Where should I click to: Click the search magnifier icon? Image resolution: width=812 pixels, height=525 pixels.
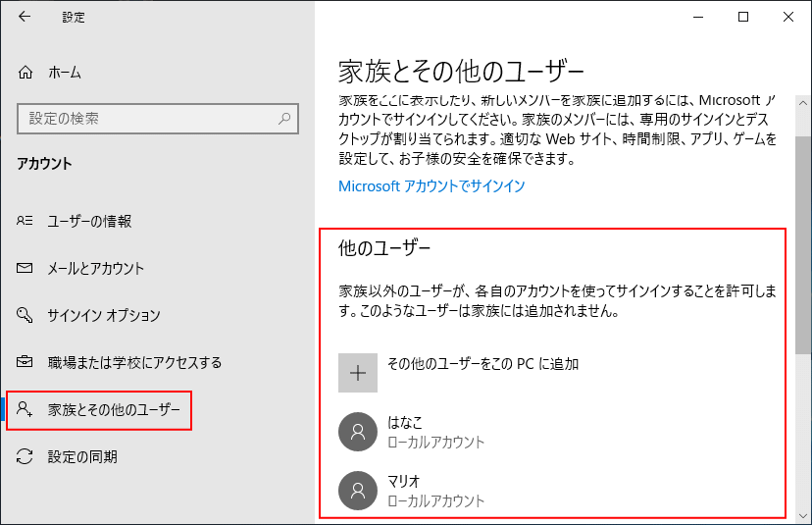(284, 119)
